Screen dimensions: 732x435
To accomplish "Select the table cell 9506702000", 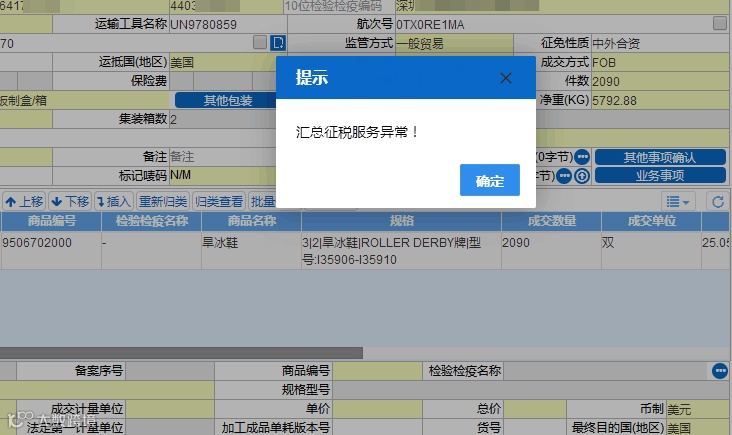I will click(51, 251).
